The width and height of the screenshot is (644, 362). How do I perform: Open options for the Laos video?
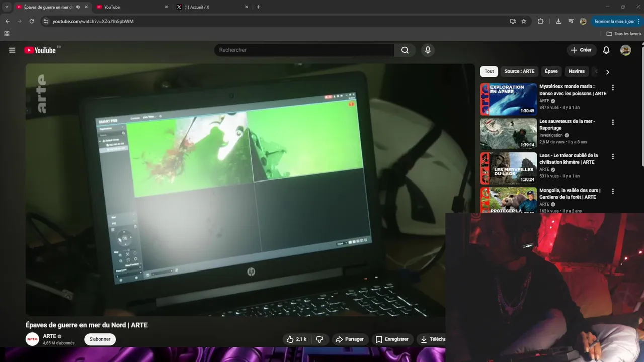[613, 156]
